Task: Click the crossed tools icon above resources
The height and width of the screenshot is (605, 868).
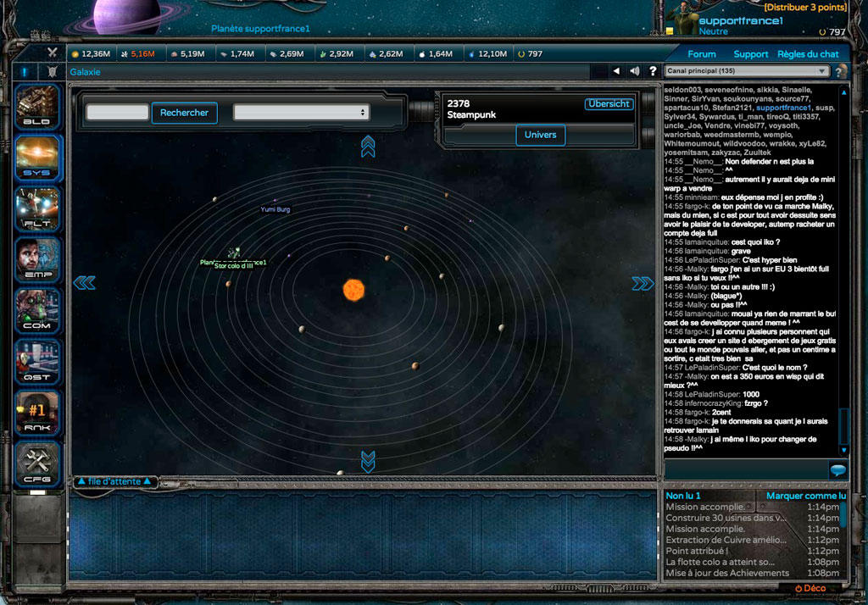Action: [x=52, y=53]
